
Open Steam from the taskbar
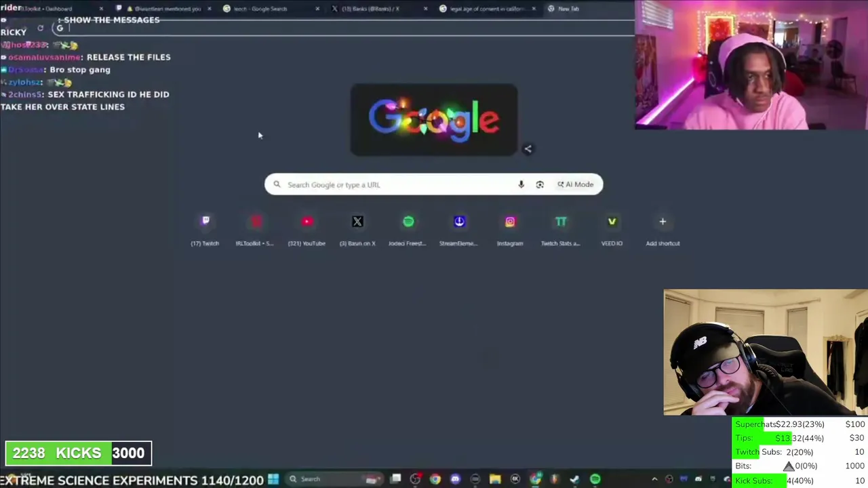(574, 479)
